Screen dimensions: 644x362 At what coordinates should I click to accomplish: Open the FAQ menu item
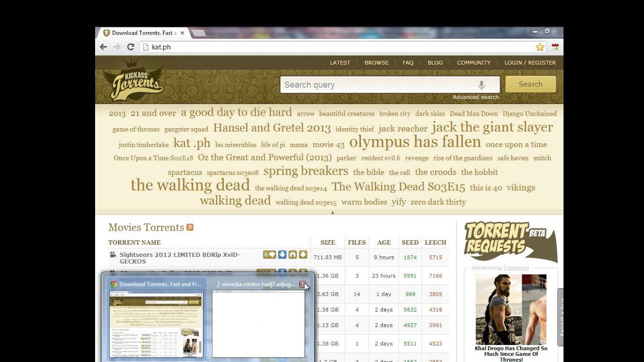408,63
